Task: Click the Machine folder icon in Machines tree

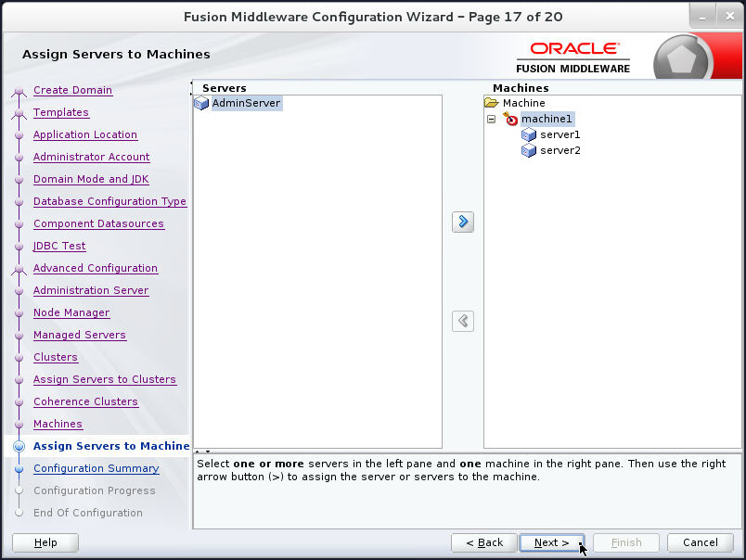Action: 491,103
